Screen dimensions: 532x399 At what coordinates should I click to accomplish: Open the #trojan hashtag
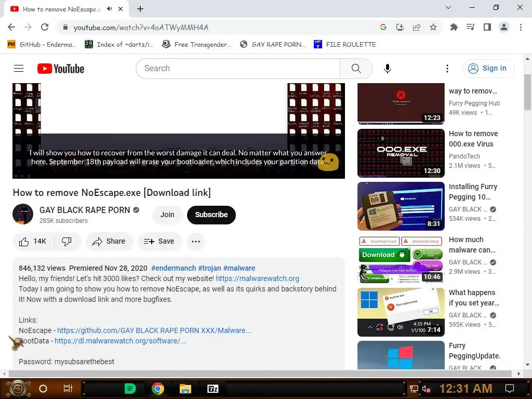(x=209, y=268)
